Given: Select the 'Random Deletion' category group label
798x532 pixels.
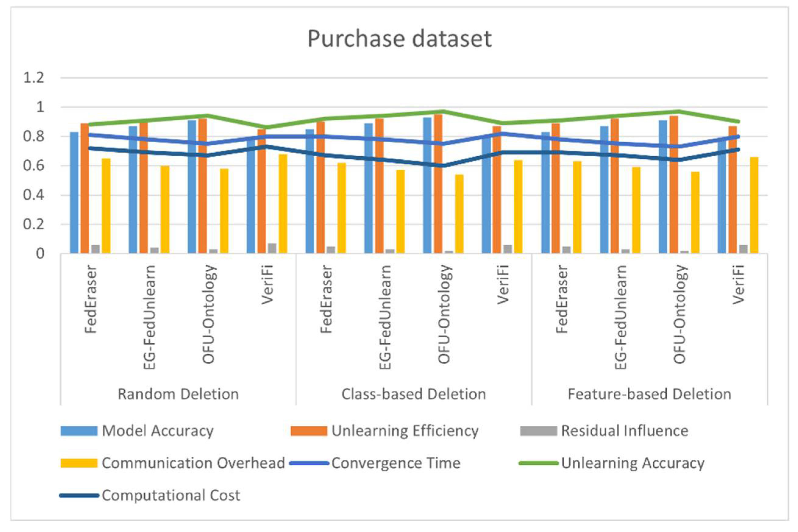Looking at the screenshot, I should [178, 394].
